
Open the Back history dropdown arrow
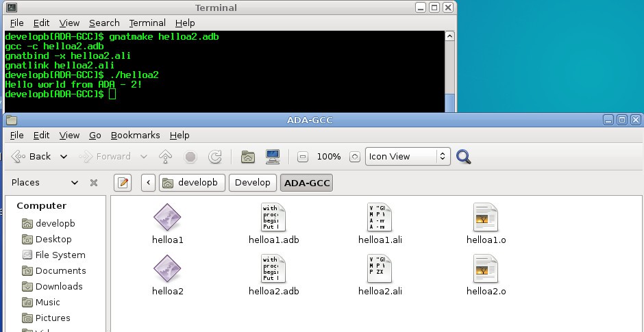pyautogui.click(x=64, y=156)
